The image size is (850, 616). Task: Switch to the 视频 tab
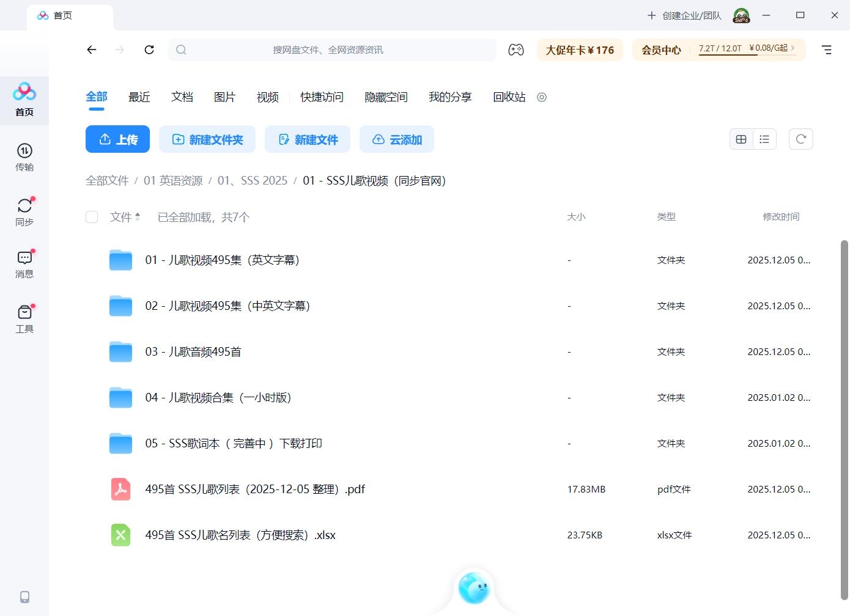pyautogui.click(x=267, y=97)
